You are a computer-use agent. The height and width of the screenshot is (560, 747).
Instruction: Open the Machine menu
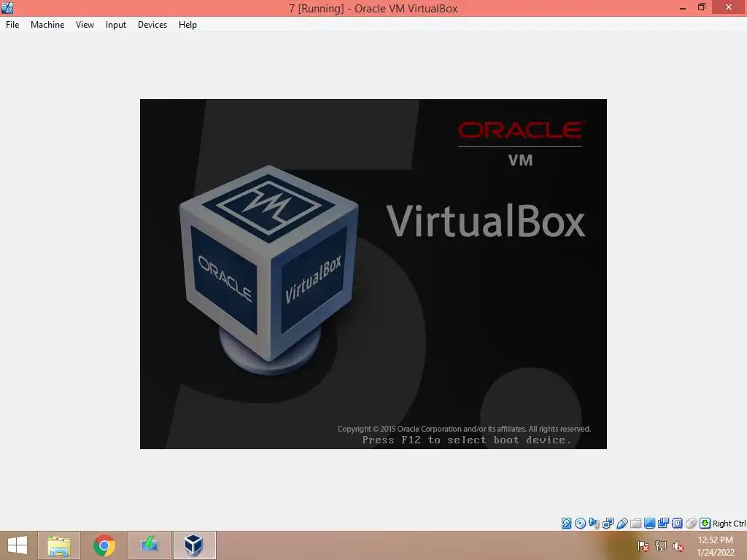[47, 25]
